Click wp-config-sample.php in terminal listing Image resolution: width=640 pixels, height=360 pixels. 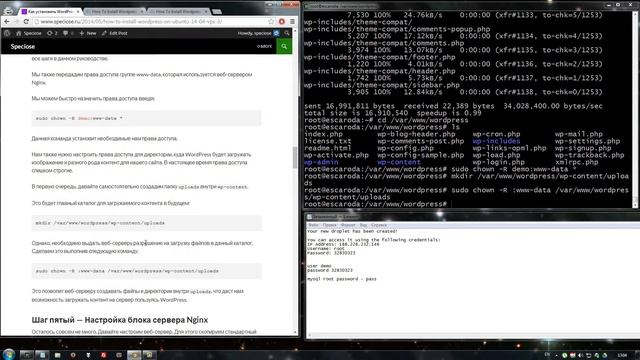click(x=420, y=155)
